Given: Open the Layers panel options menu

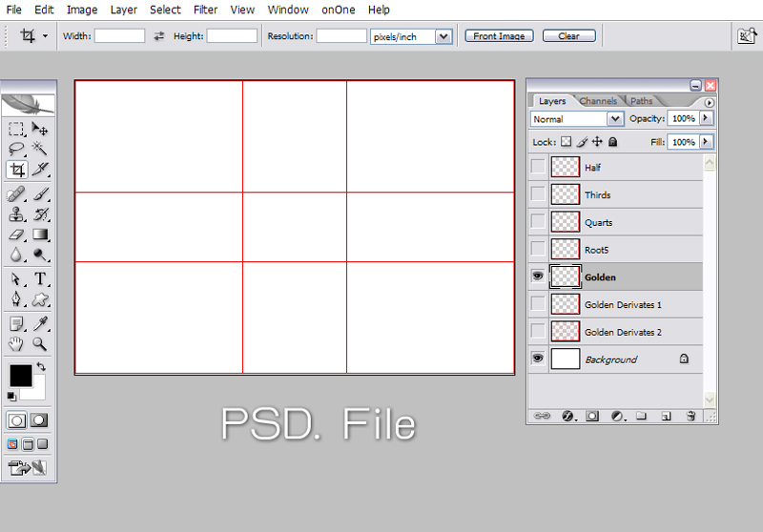Looking at the screenshot, I should pyautogui.click(x=709, y=103).
